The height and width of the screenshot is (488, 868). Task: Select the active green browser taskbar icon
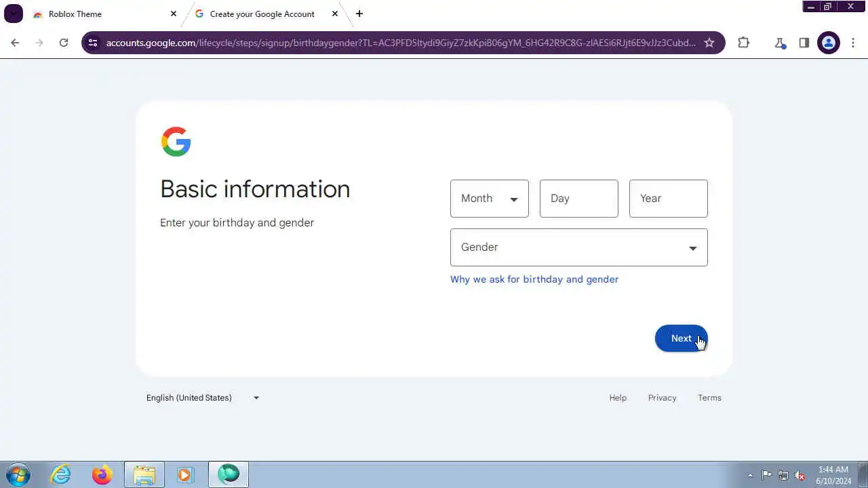point(229,474)
